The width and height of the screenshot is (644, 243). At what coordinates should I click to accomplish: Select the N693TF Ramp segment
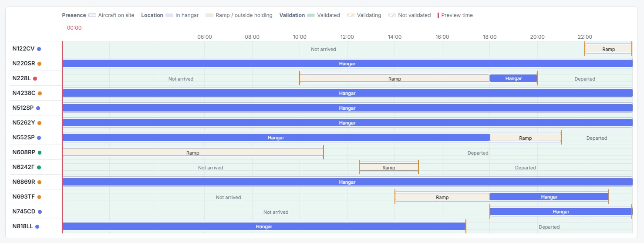click(x=442, y=197)
